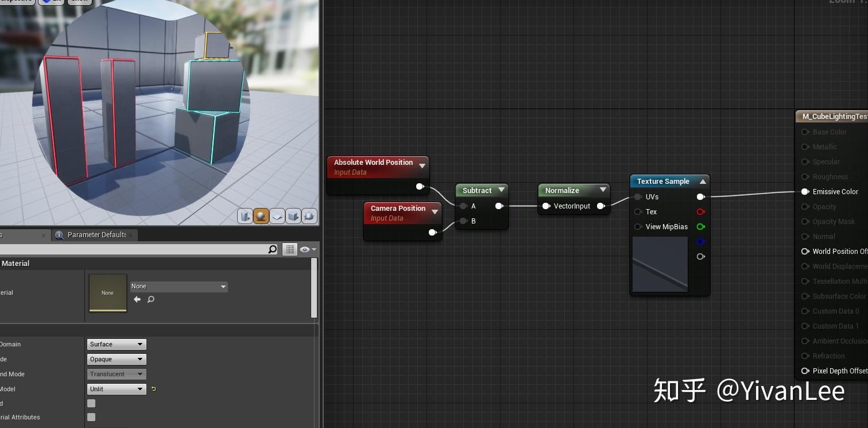
Task: Collapse the Texture Sample node preview
Action: tap(703, 182)
